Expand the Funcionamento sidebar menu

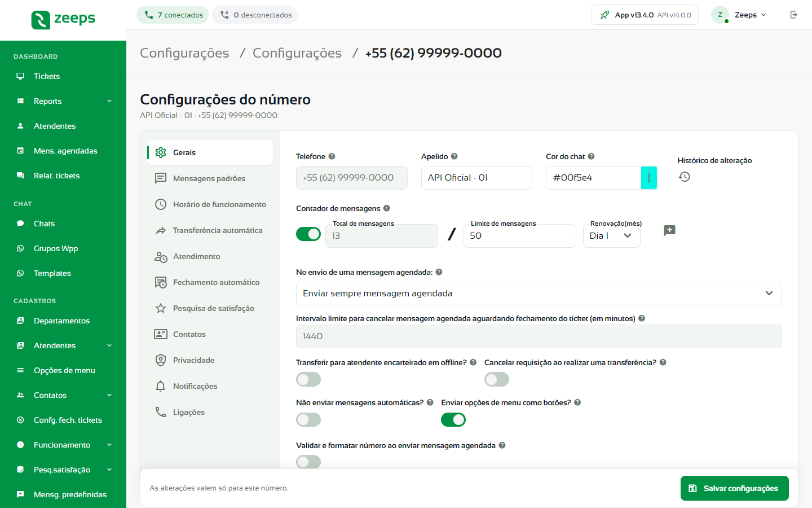pos(63,445)
